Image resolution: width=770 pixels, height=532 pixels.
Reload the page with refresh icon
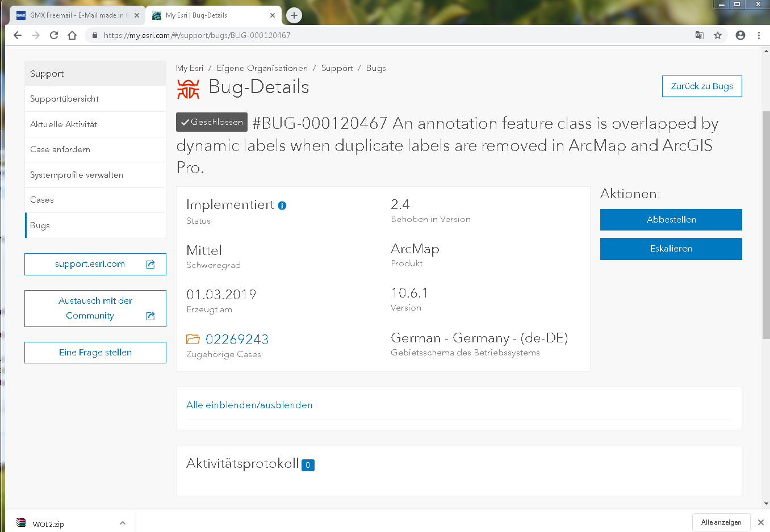[x=54, y=35]
